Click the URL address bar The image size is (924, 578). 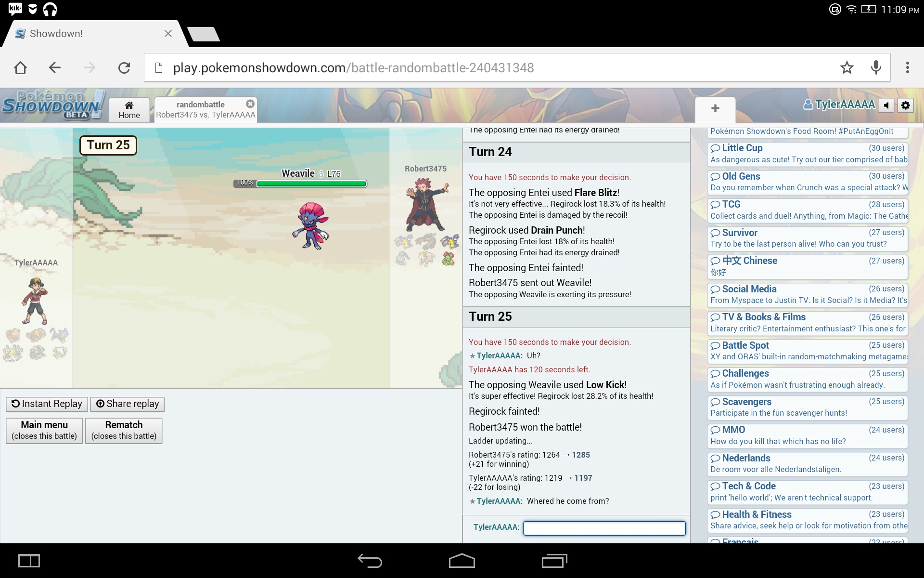(517, 68)
